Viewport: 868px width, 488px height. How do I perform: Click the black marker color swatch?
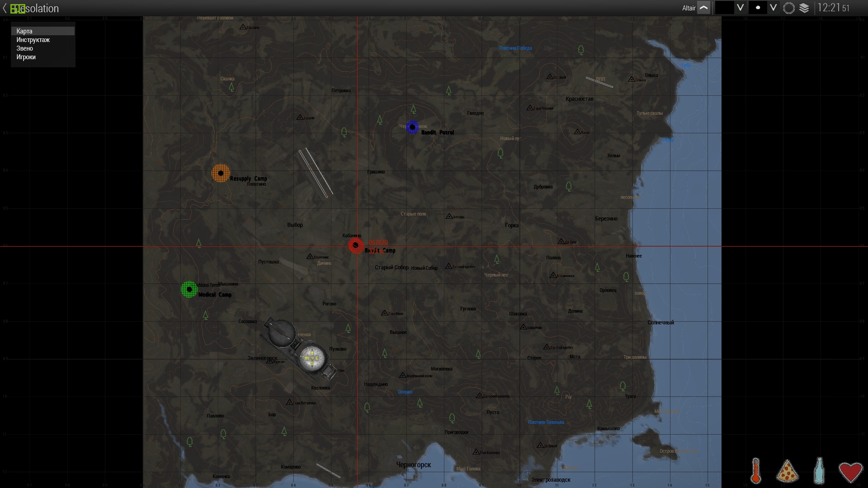[724, 8]
